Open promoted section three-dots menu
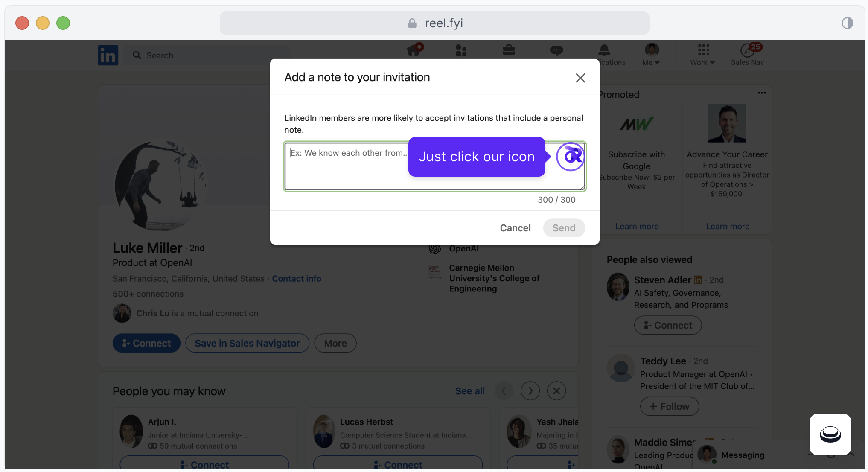Image resolution: width=868 pixels, height=472 pixels. [x=762, y=93]
